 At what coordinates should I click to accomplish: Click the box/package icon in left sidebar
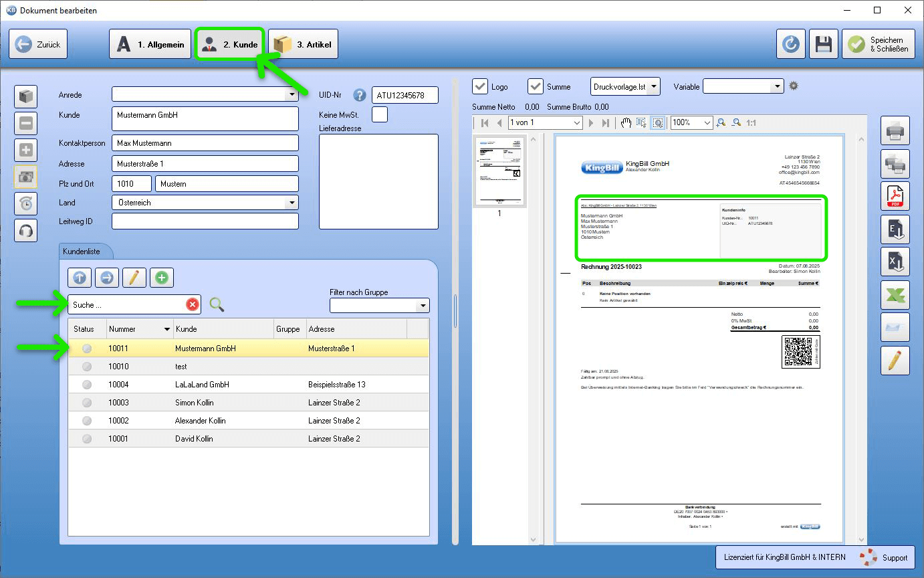(x=26, y=97)
